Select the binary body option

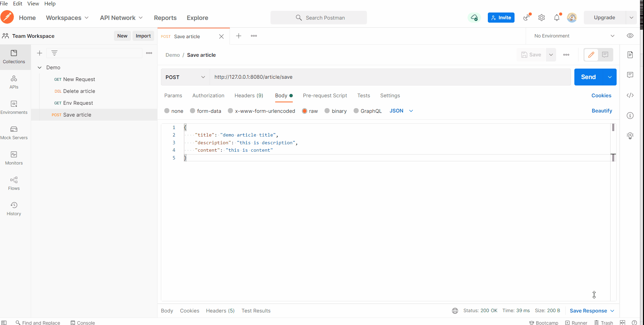click(338, 111)
